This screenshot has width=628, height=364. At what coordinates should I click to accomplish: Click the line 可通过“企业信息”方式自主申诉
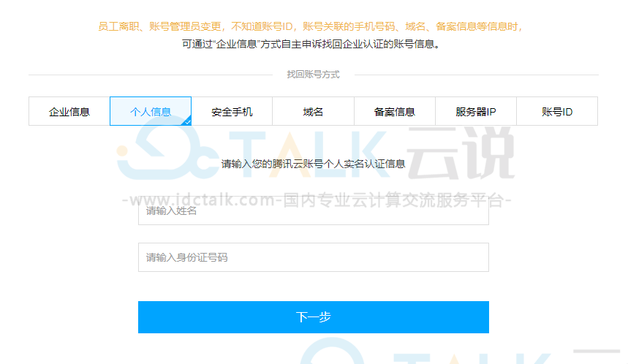tap(311, 44)
